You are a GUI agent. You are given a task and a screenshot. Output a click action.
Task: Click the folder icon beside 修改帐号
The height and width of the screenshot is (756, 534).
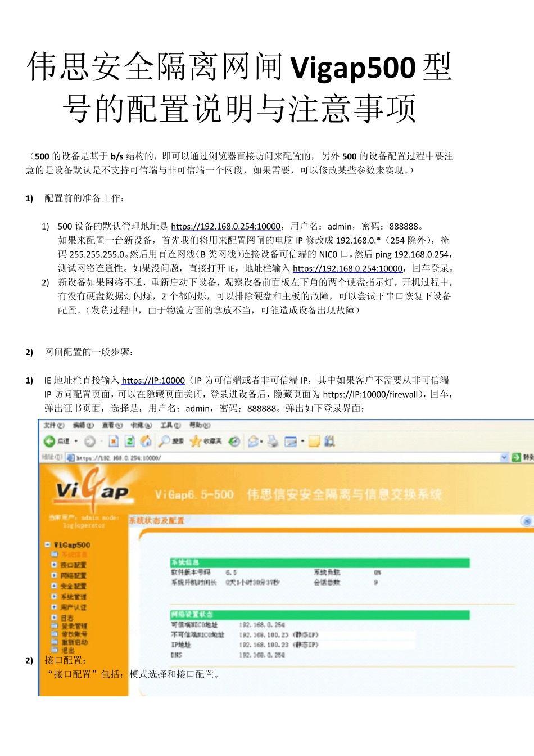pos(55,634)
